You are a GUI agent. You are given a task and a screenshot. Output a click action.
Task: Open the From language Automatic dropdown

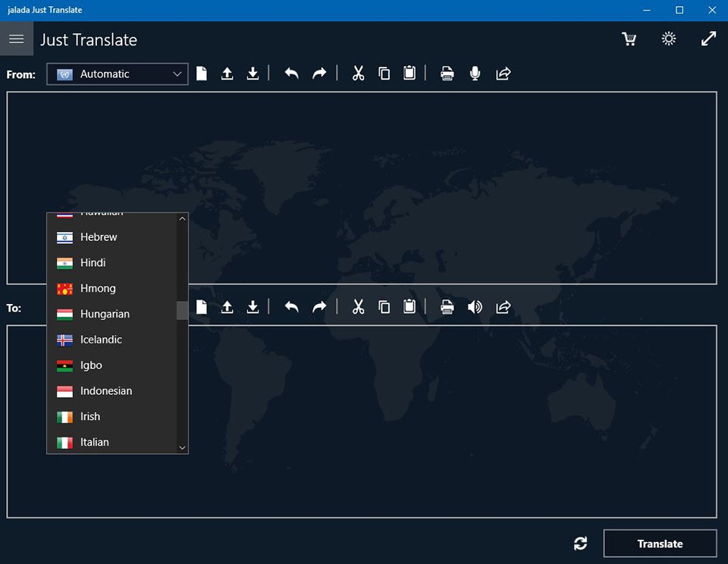(x=118, y=74)
